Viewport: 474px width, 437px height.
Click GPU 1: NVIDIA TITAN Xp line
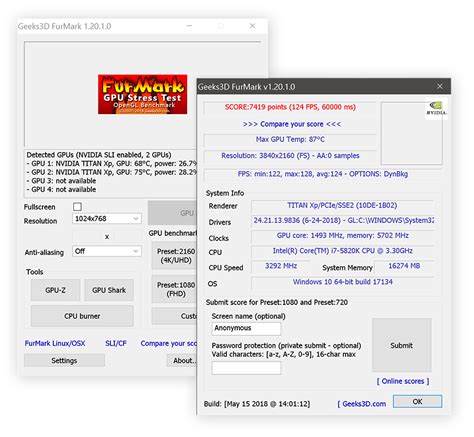[x=112, y=164]
